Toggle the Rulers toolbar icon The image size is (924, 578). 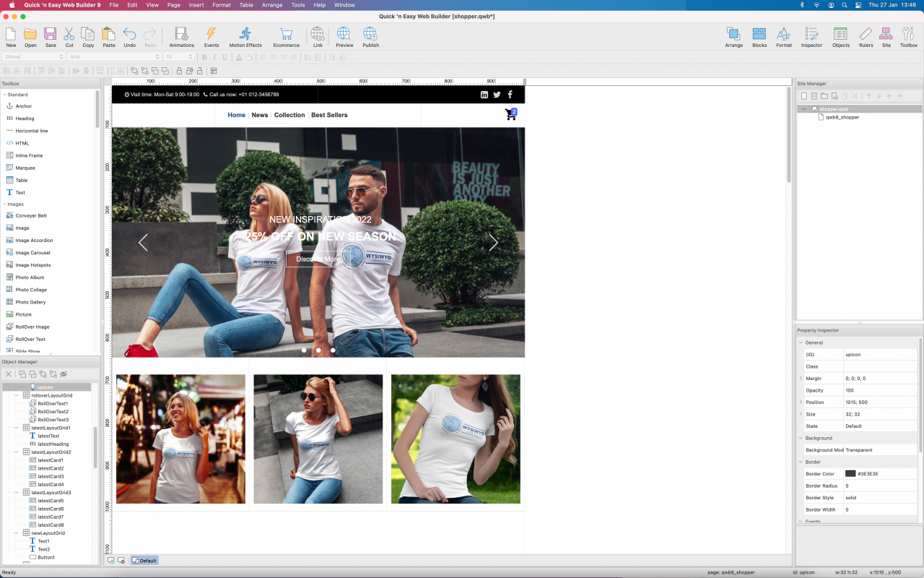(866, 38)
